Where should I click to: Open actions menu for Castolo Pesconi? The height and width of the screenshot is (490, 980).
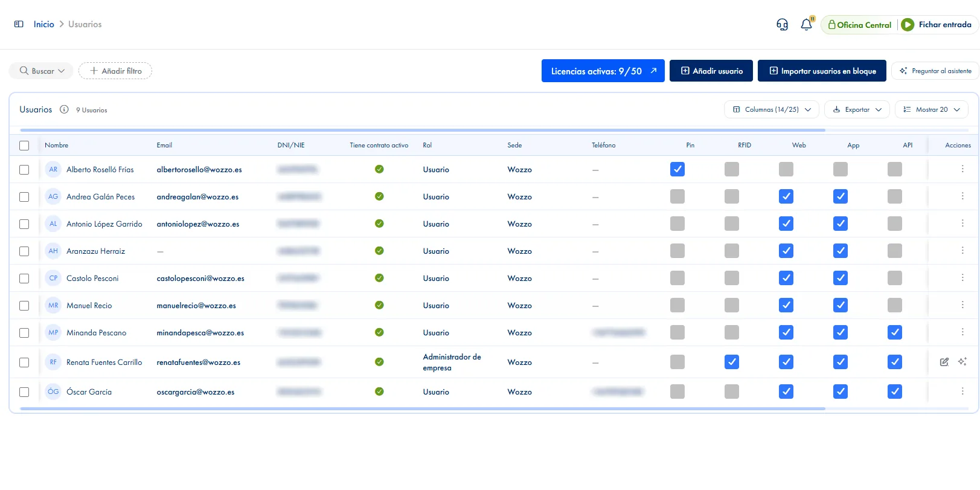point(962,278)
